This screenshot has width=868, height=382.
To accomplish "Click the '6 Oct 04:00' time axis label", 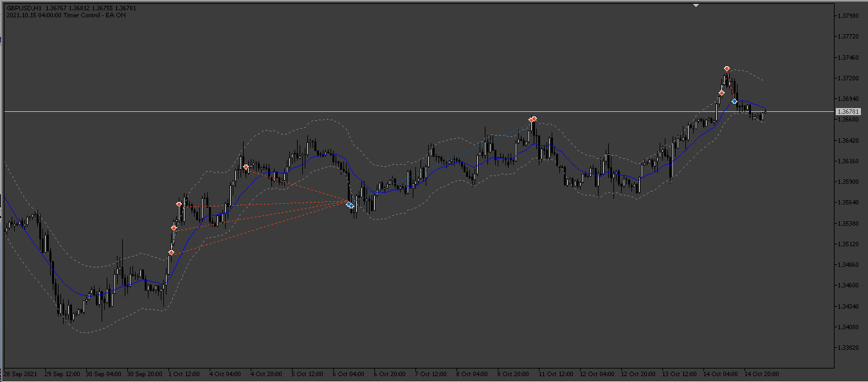I will (x=349, y=374).
